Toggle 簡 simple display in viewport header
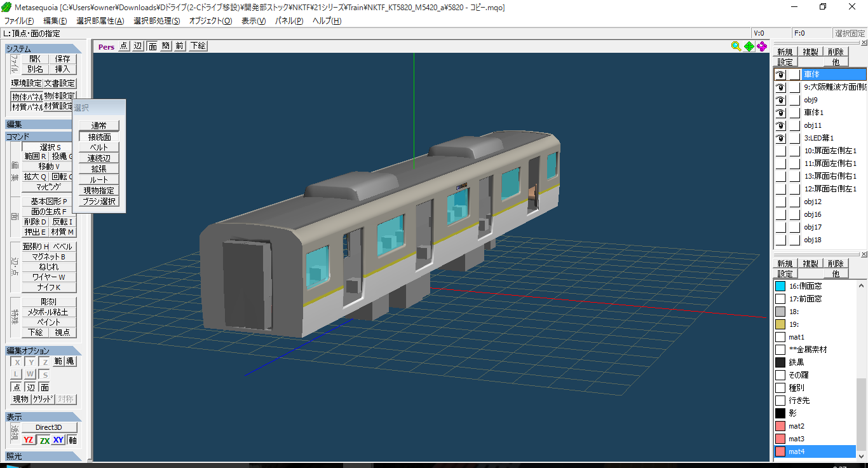 (x=166, y=46)
